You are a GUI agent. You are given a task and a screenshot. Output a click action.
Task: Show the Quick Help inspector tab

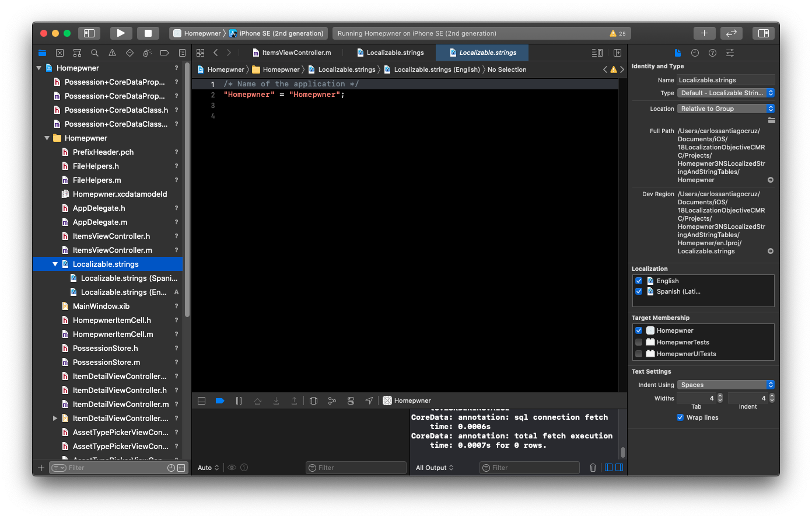712,53
